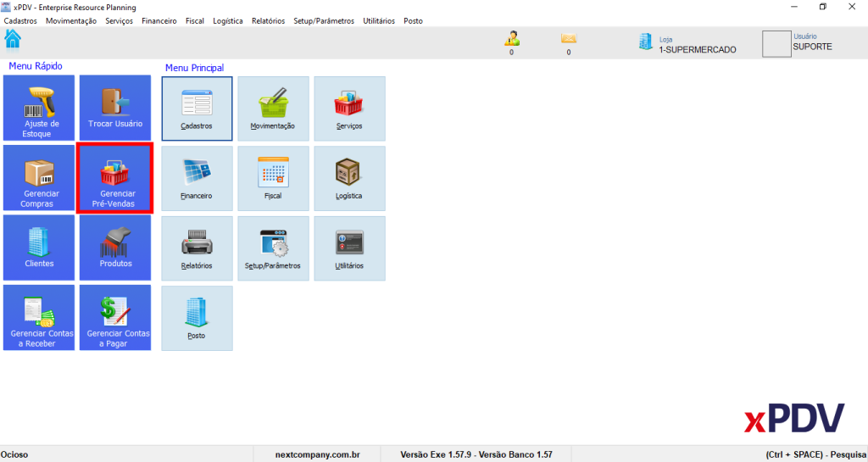Open the Fiscal menu bar item
The image size is (868, 462).
click(x=195, y=21)
